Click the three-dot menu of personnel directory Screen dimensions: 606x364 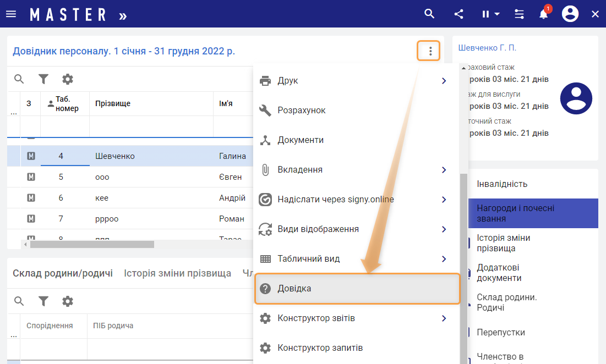(430, 52)
